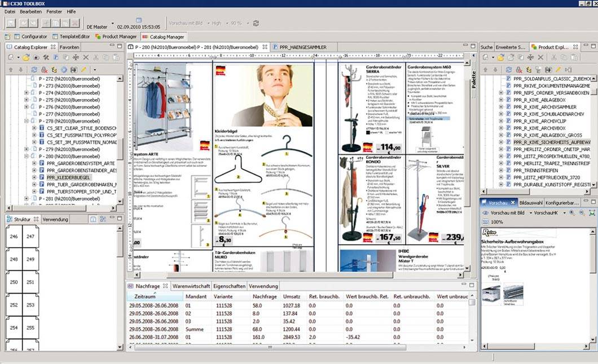Screen dimensions: 598x364
Task: Click the yellow pencil icon in Catalog Explorer
Action: point(83,70)
